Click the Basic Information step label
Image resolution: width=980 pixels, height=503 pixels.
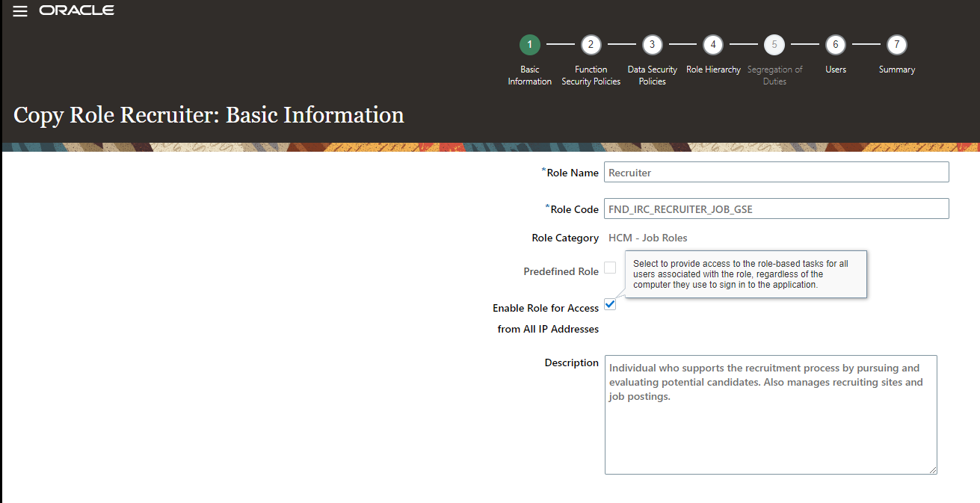click(x=529, y=75)
